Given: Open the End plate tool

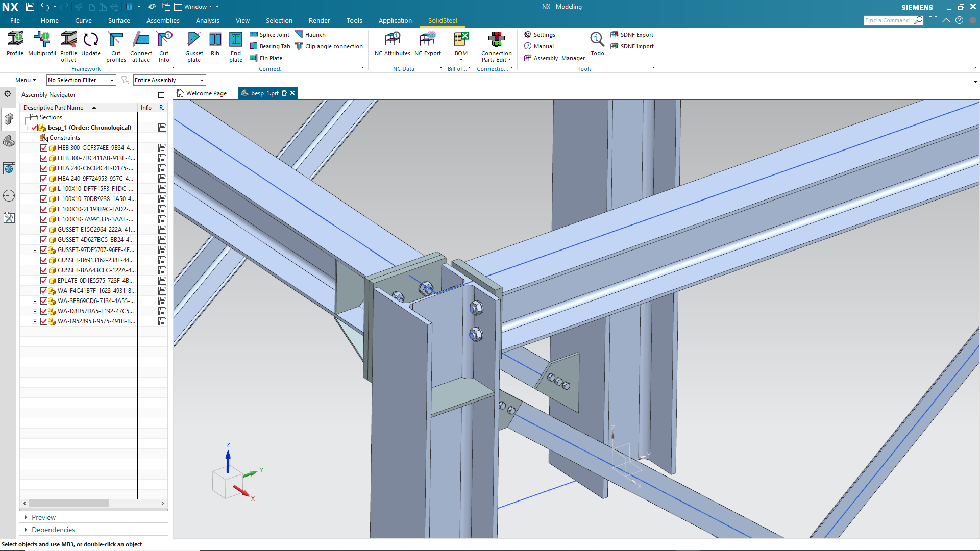Looking at the screenshot, I should click(235, 46).
